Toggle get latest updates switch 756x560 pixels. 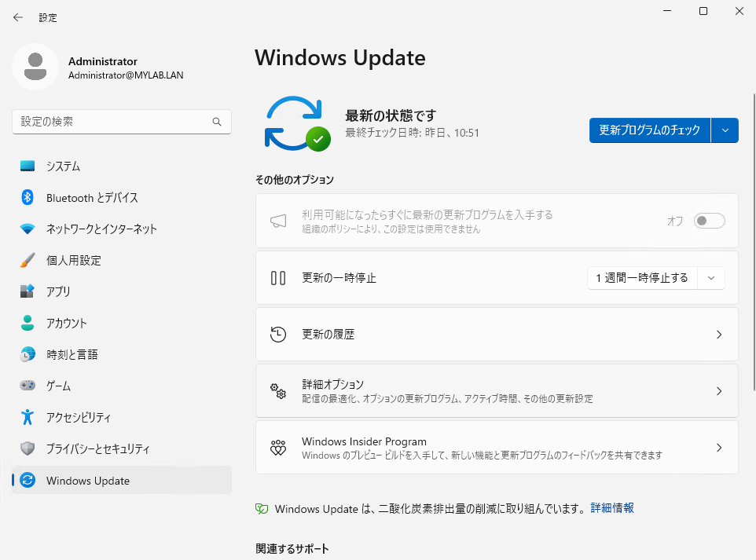[x=709, y=221]
